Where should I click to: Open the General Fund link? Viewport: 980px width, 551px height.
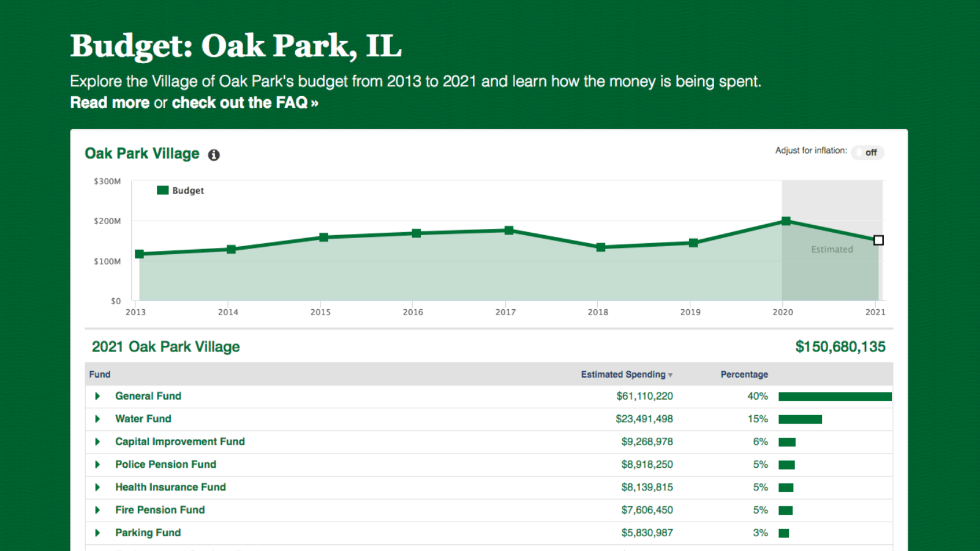coord(148,396)
